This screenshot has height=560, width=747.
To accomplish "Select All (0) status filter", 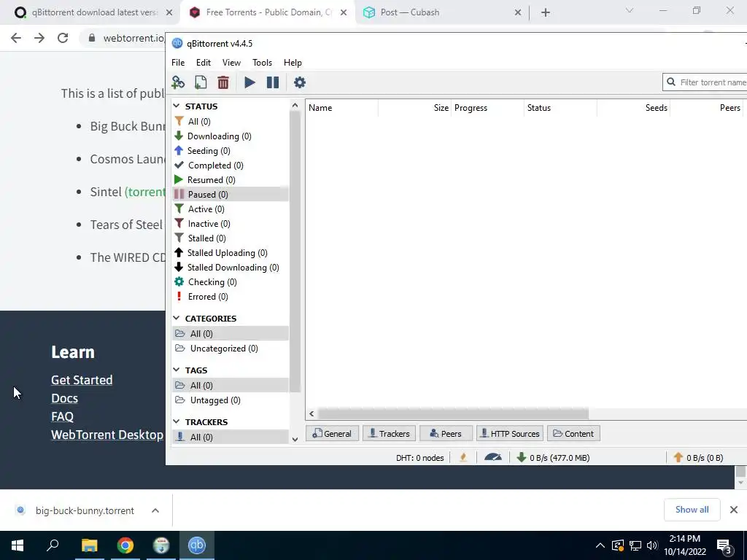I will tap(231, 122).
